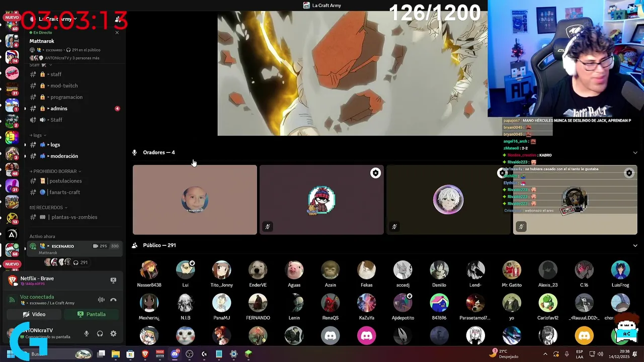Open the fanarts-craft channel
Screen dimensions: 644x362
pos(74,192)
